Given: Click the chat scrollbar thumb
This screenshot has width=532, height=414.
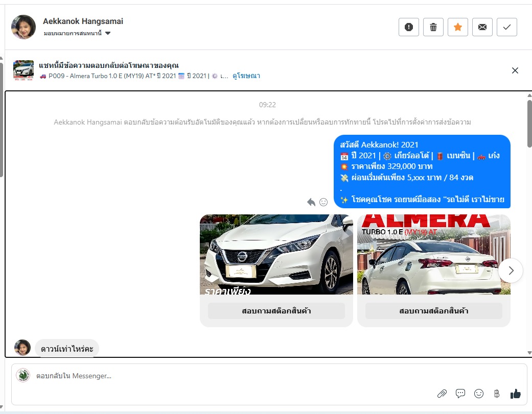Looking at the screenshot, I should (x=529, y=124).
